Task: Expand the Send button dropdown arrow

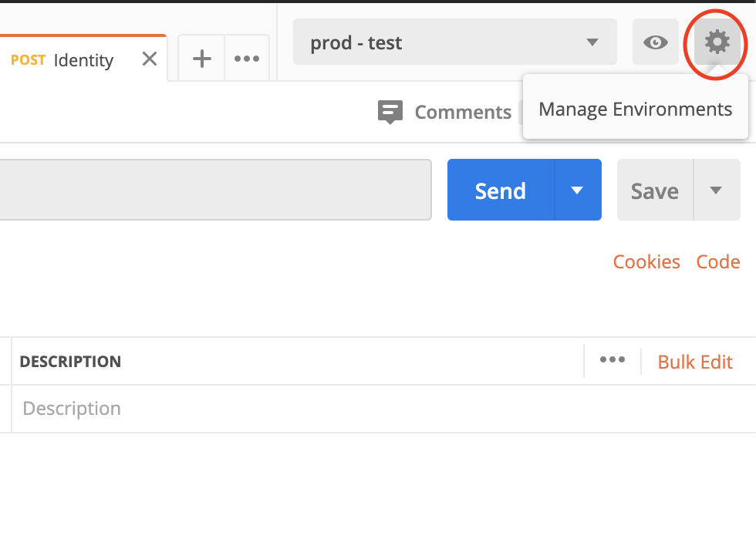Action: coord(578,190)
